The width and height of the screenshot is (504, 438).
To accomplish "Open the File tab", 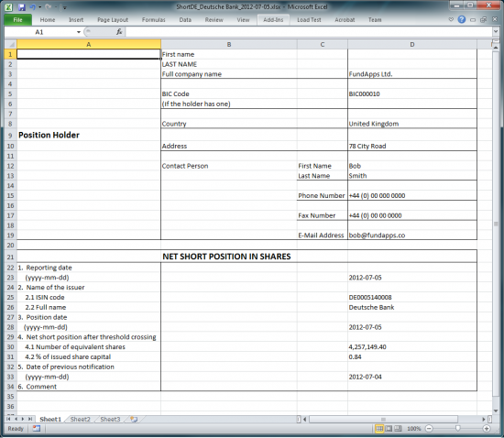I will coord(18,19).
